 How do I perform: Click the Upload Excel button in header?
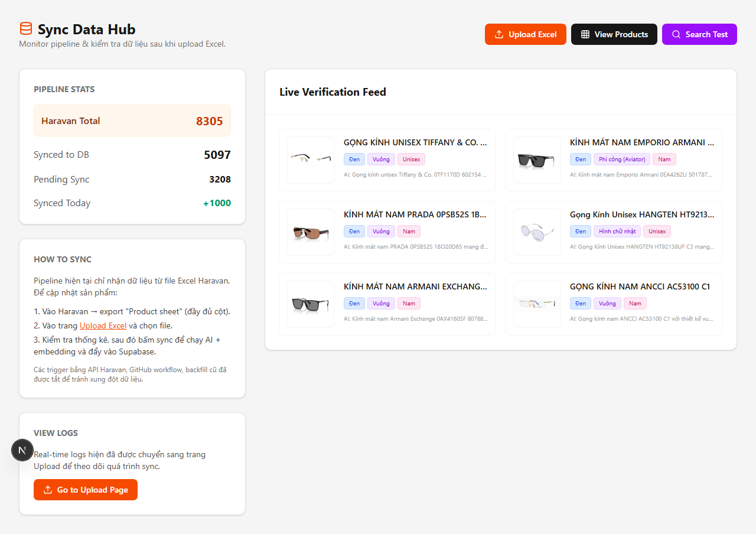tap(526, 34)
